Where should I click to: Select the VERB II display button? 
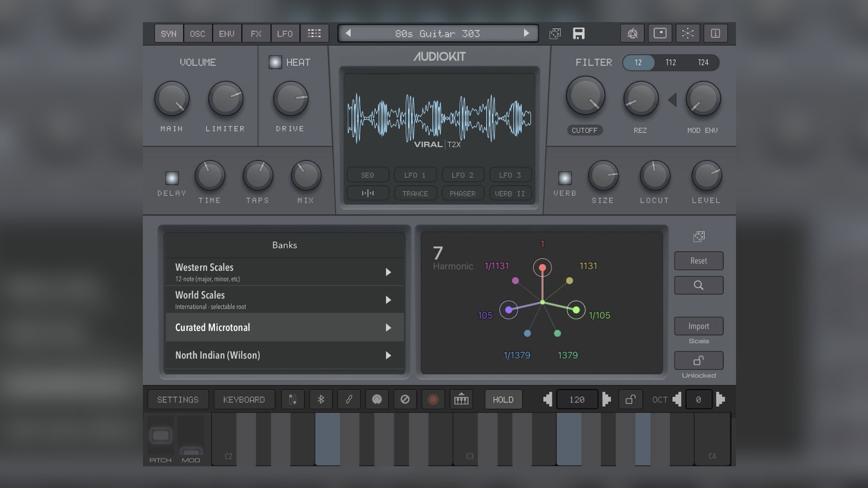510,193
